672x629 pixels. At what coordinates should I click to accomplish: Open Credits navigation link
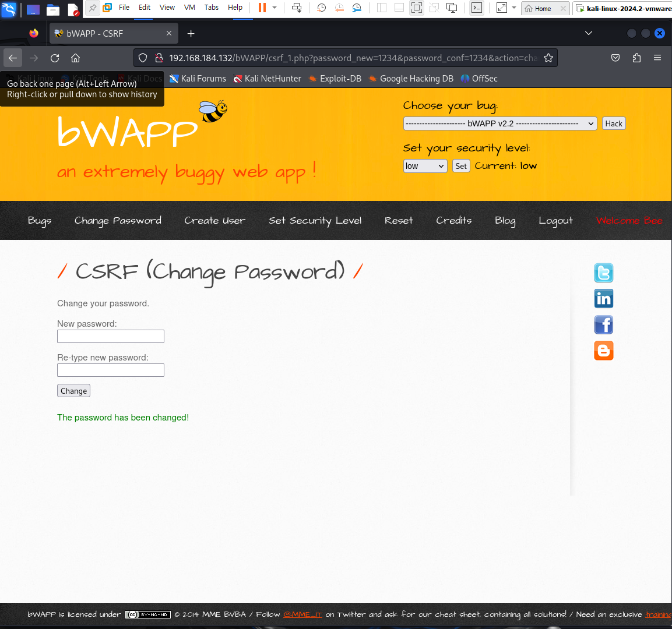tap(454, 221)
